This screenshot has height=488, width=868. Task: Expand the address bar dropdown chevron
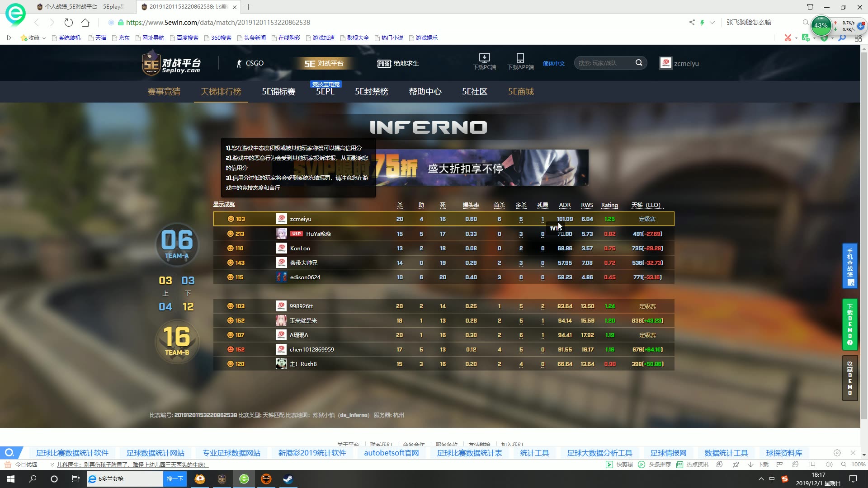point(712,23)
